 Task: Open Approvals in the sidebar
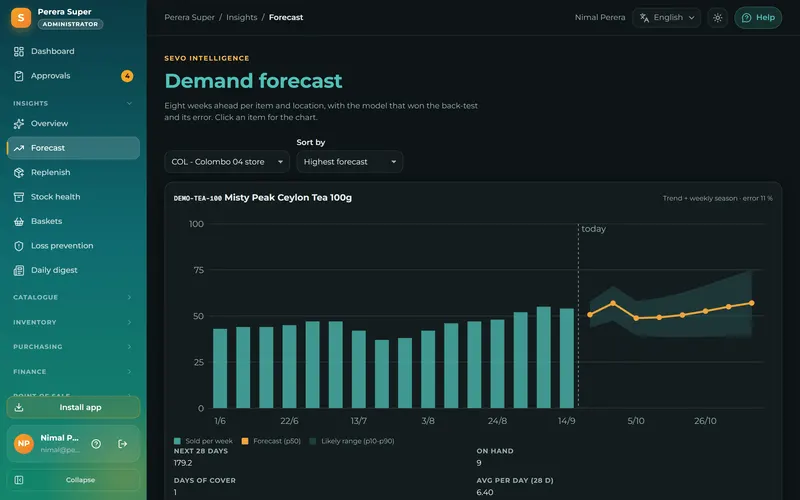[73, 76]
